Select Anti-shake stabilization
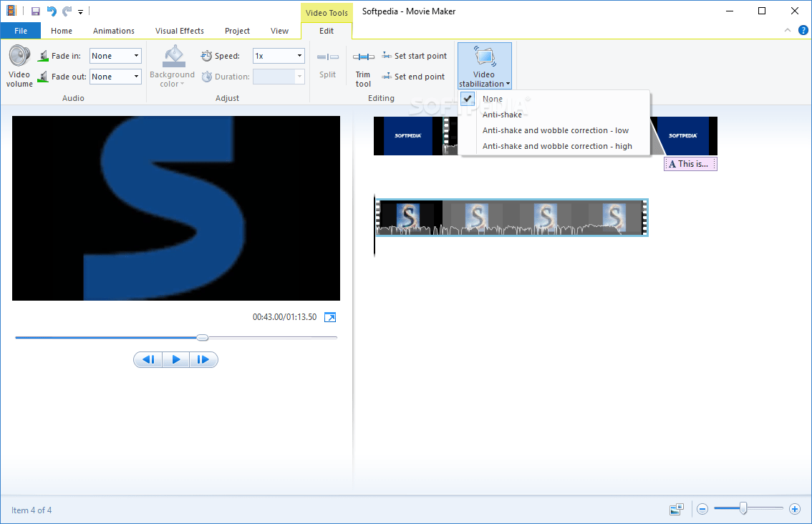The width and height of the screenshot is (812, 524). [x=503, y=115]
